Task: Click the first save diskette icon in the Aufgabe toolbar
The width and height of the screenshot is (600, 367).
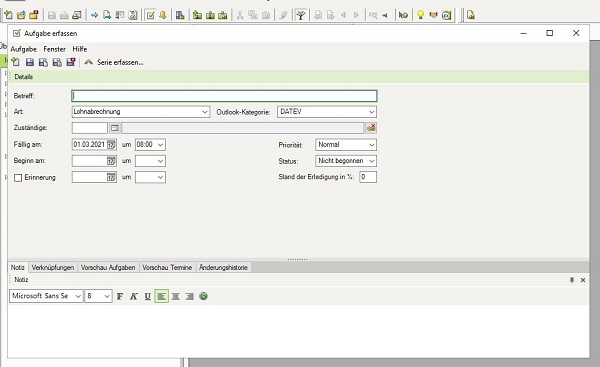Action: (29, 62)
